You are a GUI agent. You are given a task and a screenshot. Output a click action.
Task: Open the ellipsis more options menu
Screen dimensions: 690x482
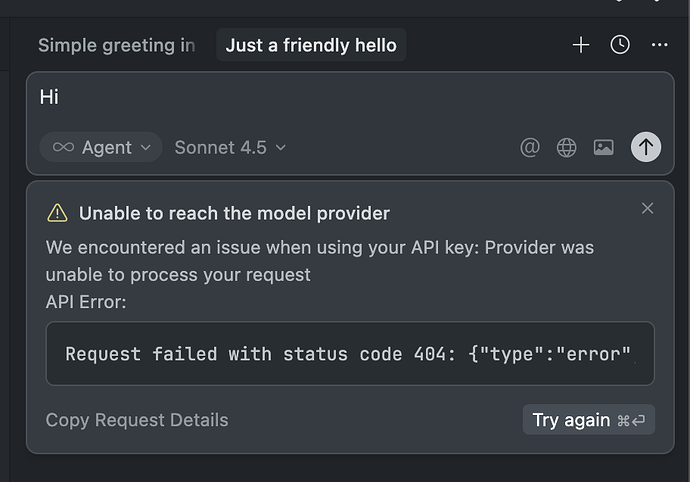click(659, 45)
